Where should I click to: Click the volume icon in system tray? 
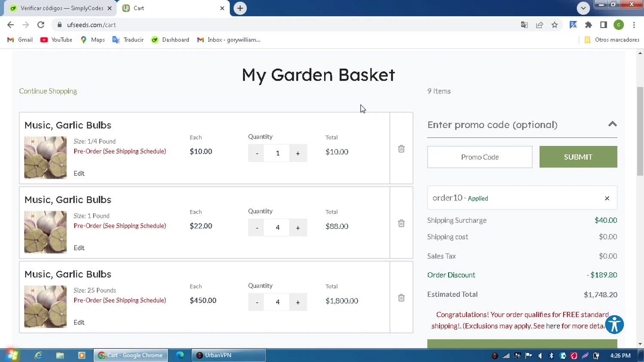540,356
